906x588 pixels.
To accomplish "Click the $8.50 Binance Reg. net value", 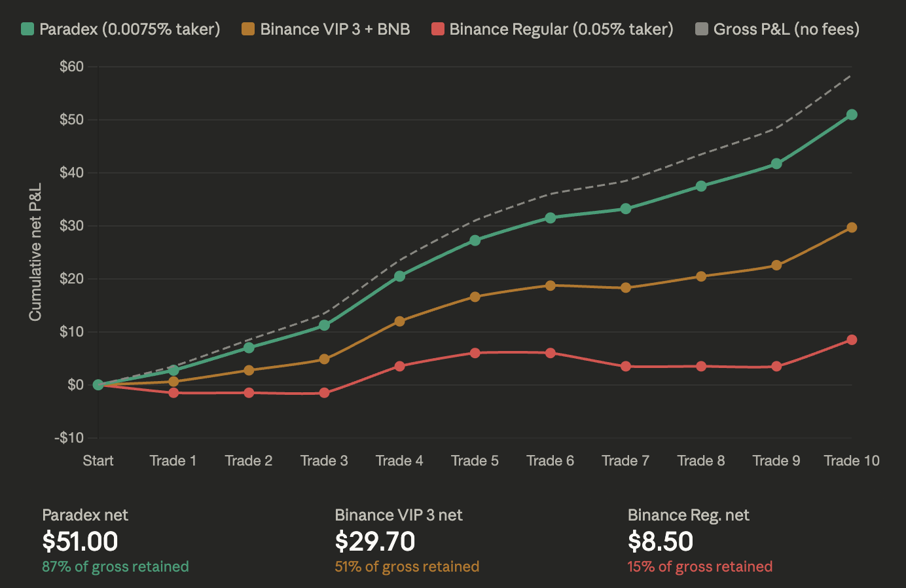I will 661,542.
